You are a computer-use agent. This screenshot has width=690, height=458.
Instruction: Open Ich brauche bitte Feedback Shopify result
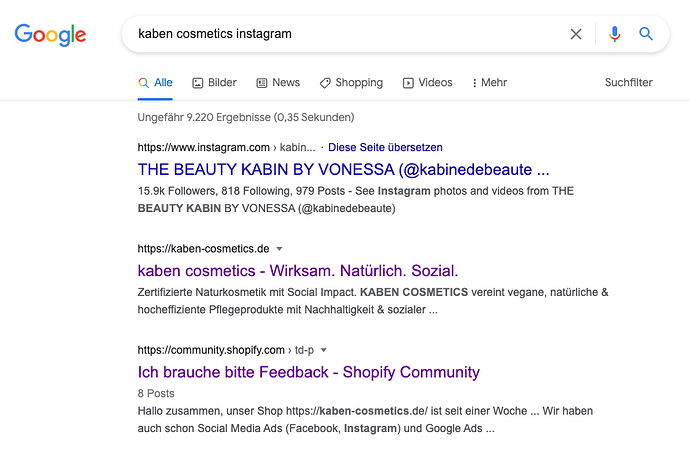click(x=308, y=372)
